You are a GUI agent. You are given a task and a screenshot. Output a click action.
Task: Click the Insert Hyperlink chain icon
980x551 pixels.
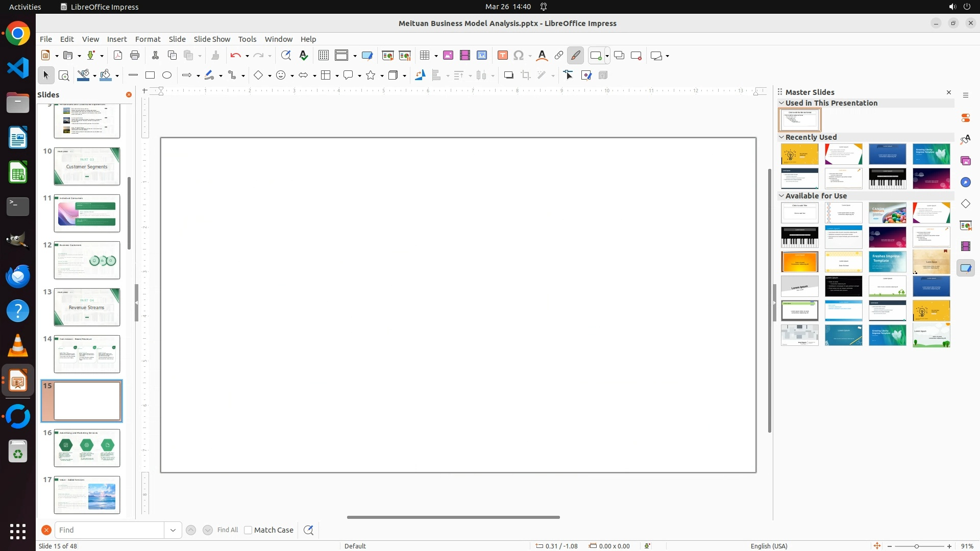click(x=559, y=56)
